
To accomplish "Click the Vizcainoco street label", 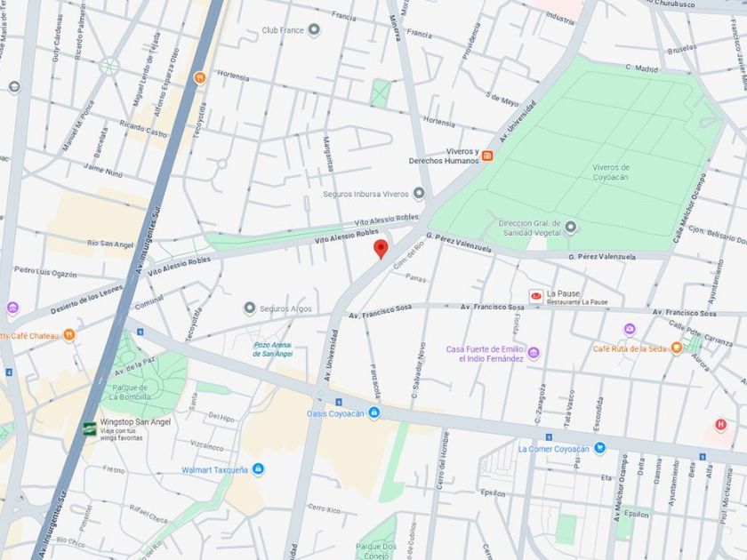I will click(x=206, y=445).
